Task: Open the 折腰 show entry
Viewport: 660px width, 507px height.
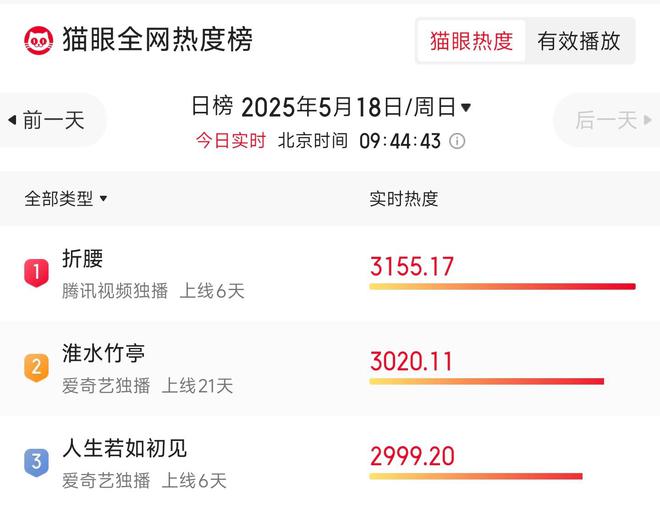Action: pos(330,273)
